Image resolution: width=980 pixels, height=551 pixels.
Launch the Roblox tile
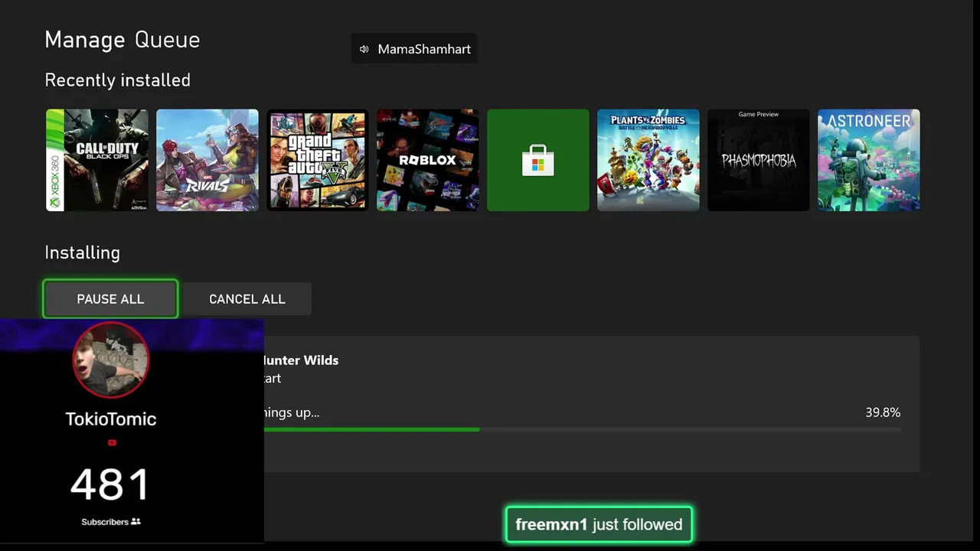tap(428, 160)
